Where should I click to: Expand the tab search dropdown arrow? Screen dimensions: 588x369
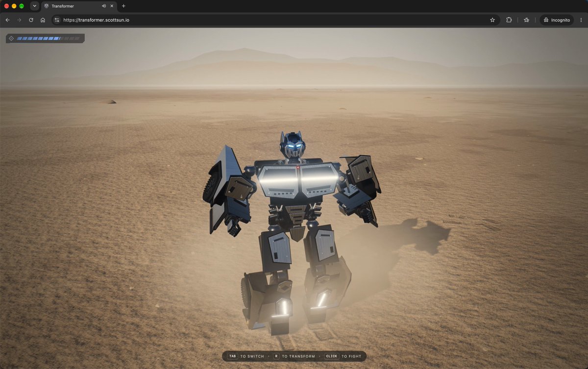[34, 6]
